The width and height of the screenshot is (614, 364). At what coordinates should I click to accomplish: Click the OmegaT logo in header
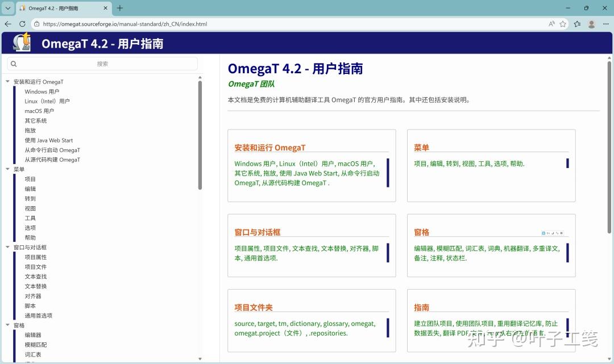[22, 42]
